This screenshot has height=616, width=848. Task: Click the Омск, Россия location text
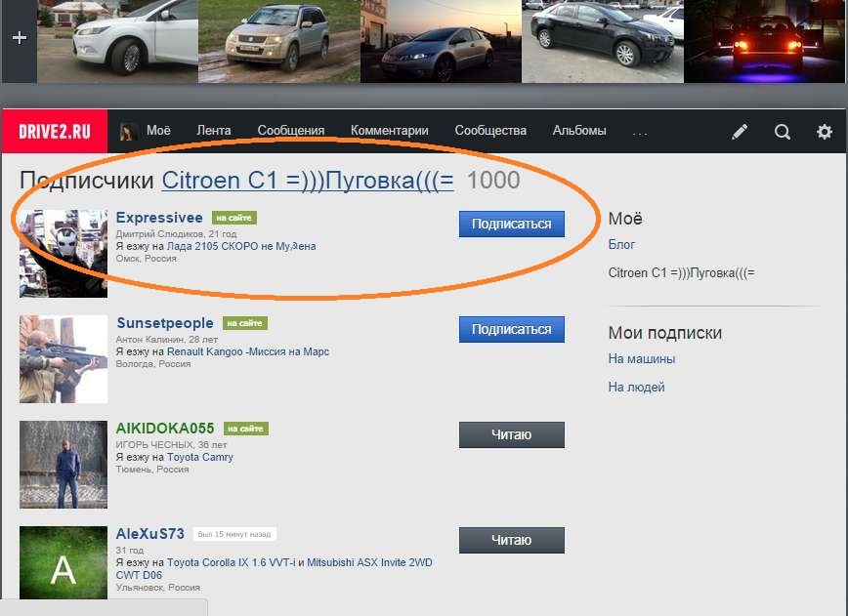[146, 259]
